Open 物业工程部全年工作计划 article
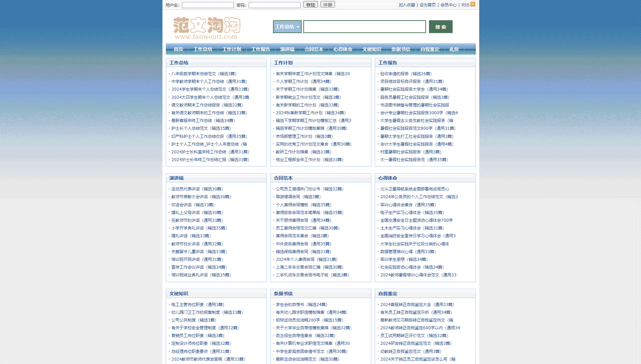 click(x=309, y=160)
